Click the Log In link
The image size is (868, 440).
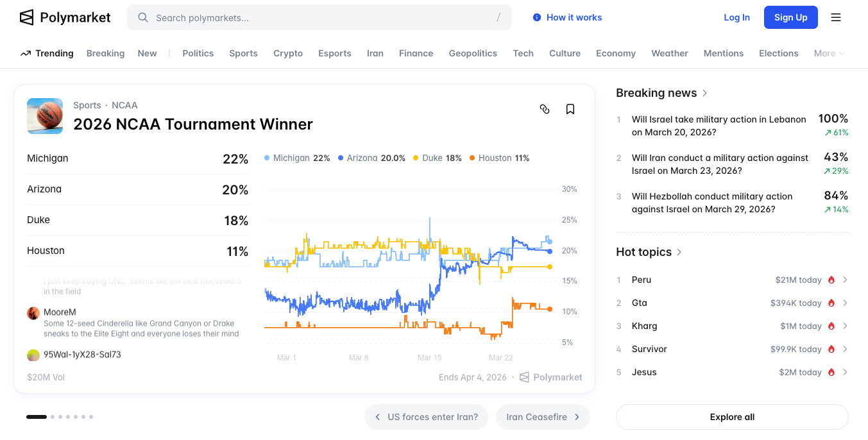point(736,17)
